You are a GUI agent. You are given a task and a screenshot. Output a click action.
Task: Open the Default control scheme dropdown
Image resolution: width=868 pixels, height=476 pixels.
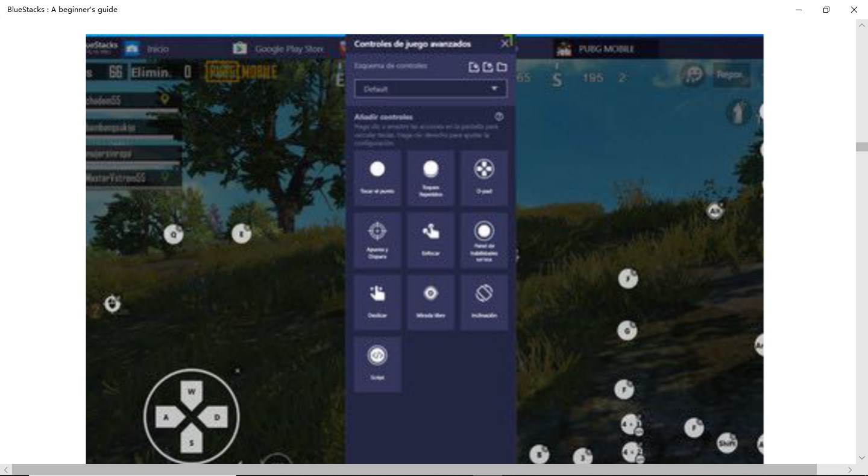[430, 89]
